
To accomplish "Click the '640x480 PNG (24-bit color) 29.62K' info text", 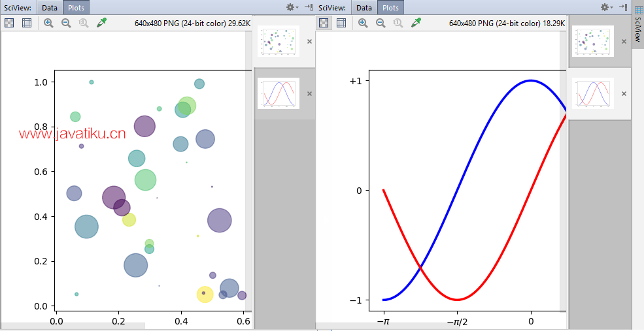I will [193, 24].
